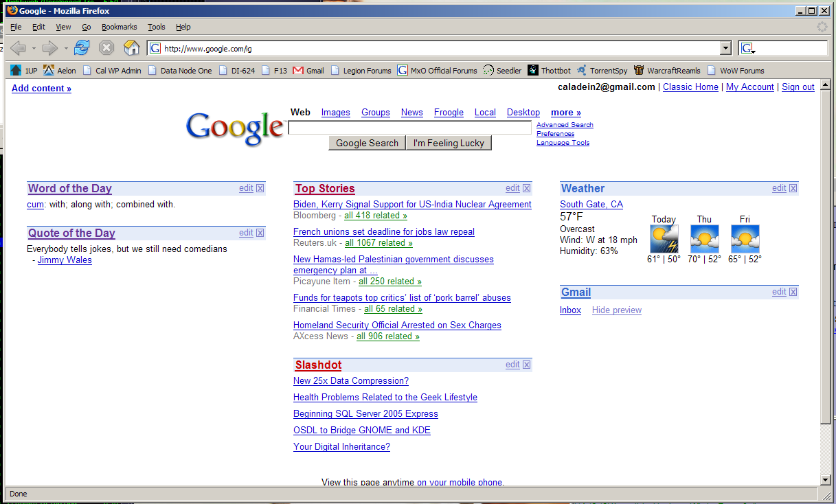Open the Gmail bookmark in bookmarks toolbar
The image size is (836, 504).
click(x=308, y=70)
